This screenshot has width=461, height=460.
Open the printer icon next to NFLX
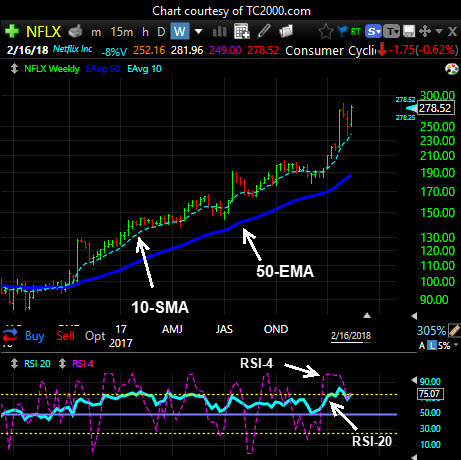coord(76,32)
